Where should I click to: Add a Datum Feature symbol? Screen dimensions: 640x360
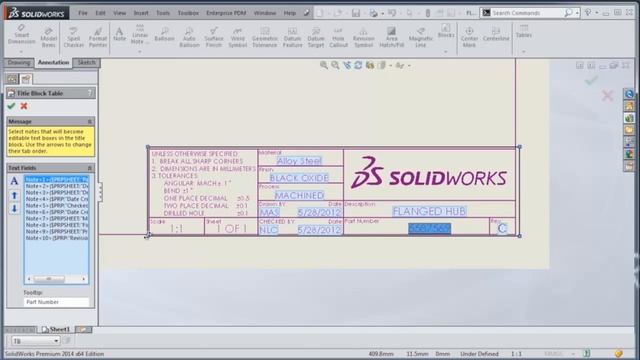point(292,38)
